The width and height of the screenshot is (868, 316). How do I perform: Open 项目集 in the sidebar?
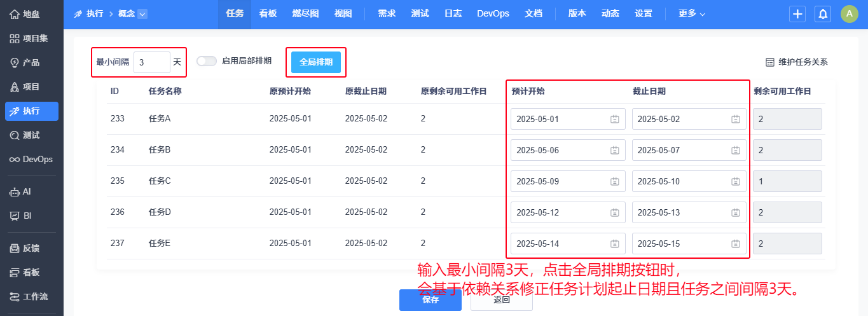tap(32, 38)
